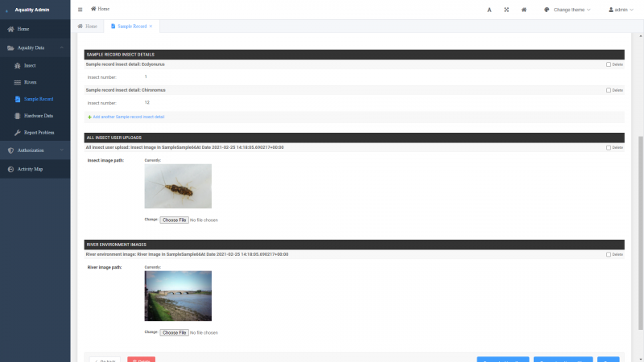Click the shield icon beside Authorization
Image resolution: width=644 pixels, height=362 pixels.
(10, 150)
